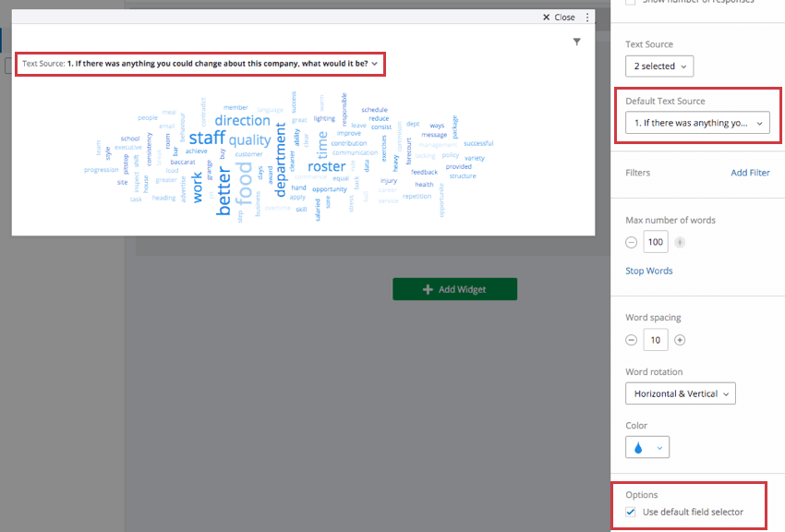Image resolution: width=785 pixels, height=532 pixels.
Task: Click the word 'successful' in word cloud
Action: [x=478, y=143]
